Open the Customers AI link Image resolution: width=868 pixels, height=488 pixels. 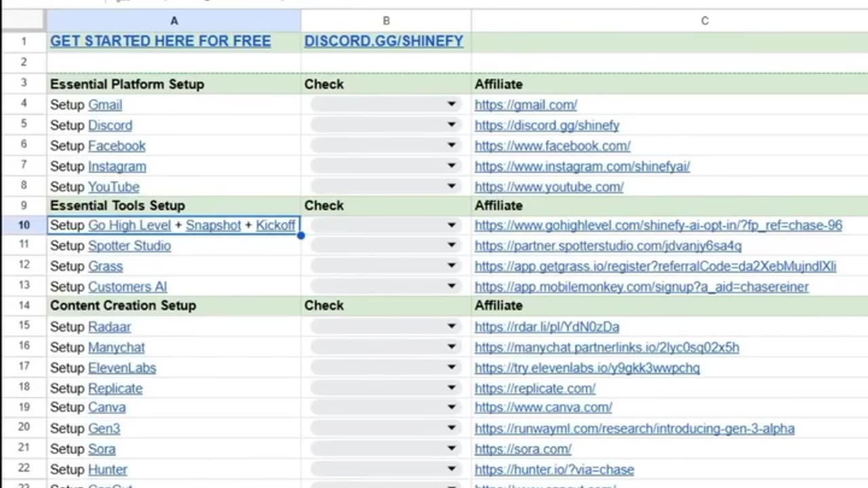pos(127,286)
